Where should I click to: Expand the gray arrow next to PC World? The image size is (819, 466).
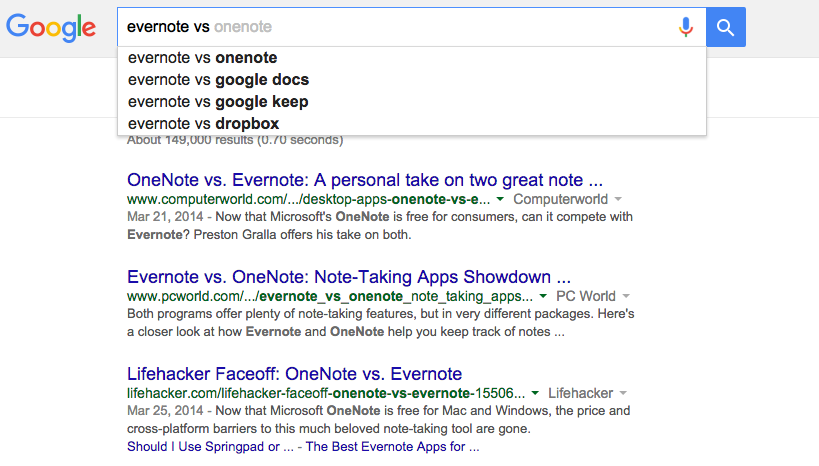click(626, 296)
